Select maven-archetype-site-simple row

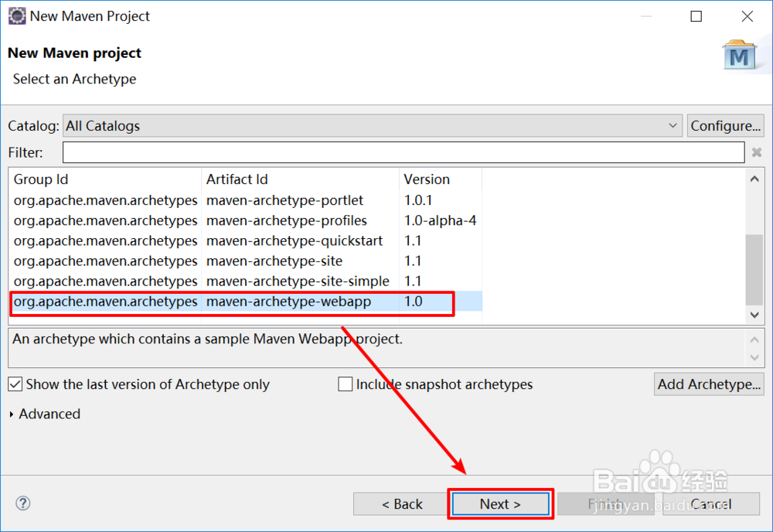tap(246, 281)
